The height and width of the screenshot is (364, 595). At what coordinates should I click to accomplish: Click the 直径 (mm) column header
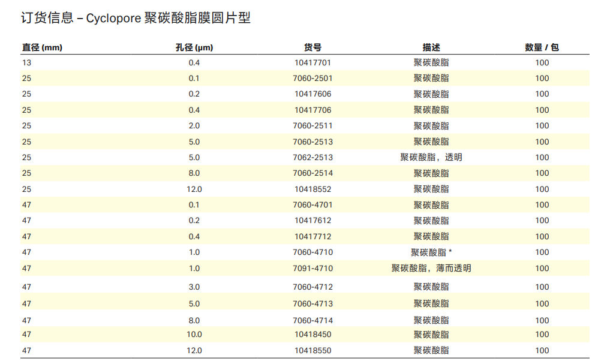(42, 47)
